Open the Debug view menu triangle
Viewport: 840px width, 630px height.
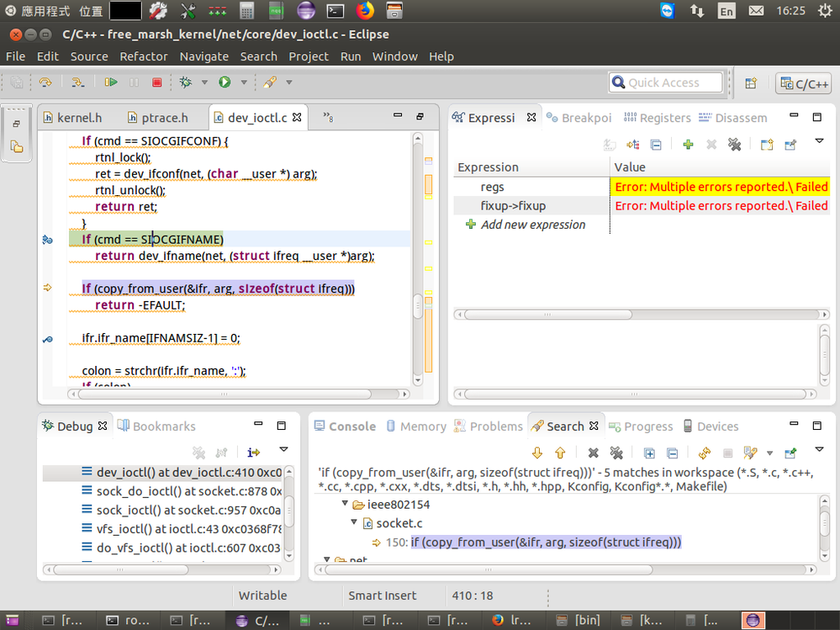284,449
